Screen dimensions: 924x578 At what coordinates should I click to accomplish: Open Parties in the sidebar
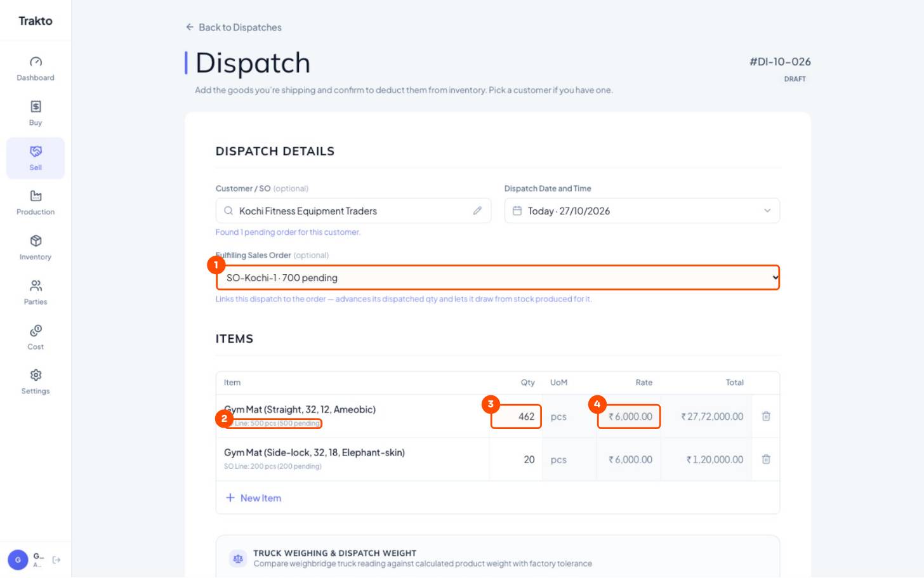36,292
